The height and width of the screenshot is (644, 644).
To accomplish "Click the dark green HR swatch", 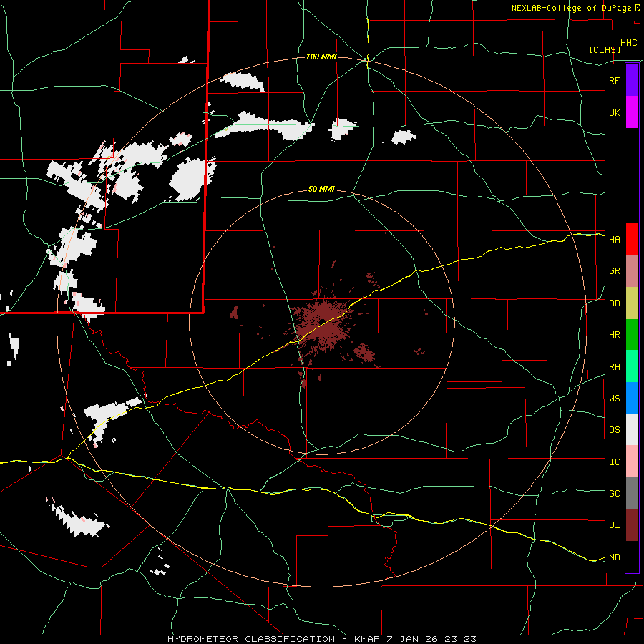I will pyautogui.click(x=632, y=335).
